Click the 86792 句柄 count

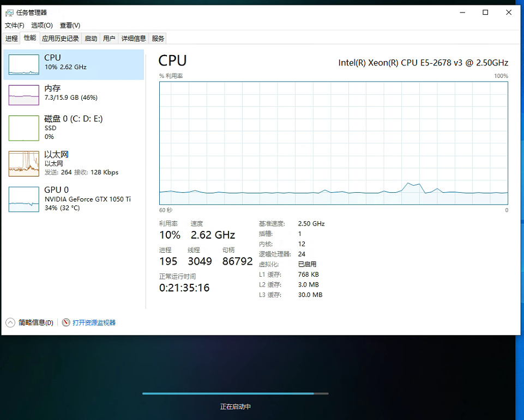pos(238,261)
